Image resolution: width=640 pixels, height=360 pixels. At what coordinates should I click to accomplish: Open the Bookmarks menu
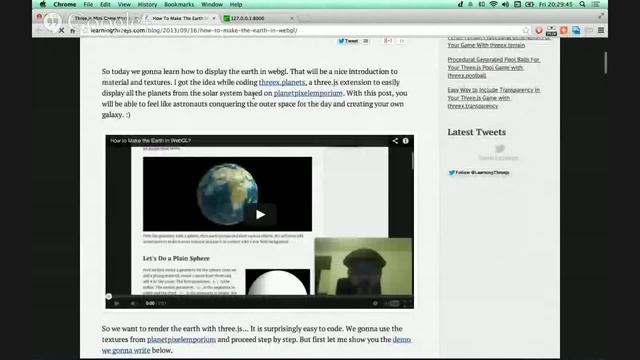[179, 4]
